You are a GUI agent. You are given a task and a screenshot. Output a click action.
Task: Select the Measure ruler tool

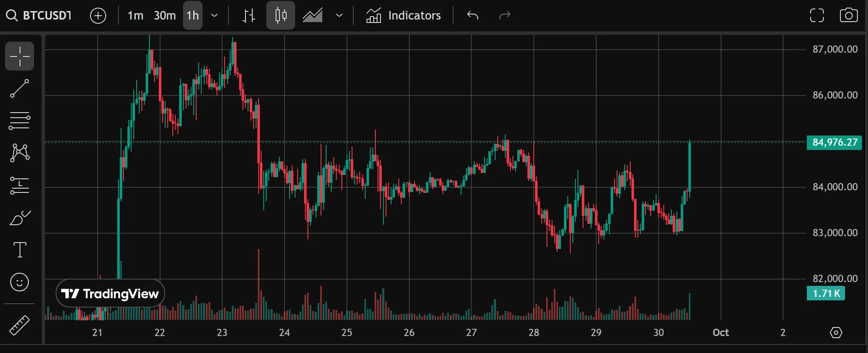[20, 326]
